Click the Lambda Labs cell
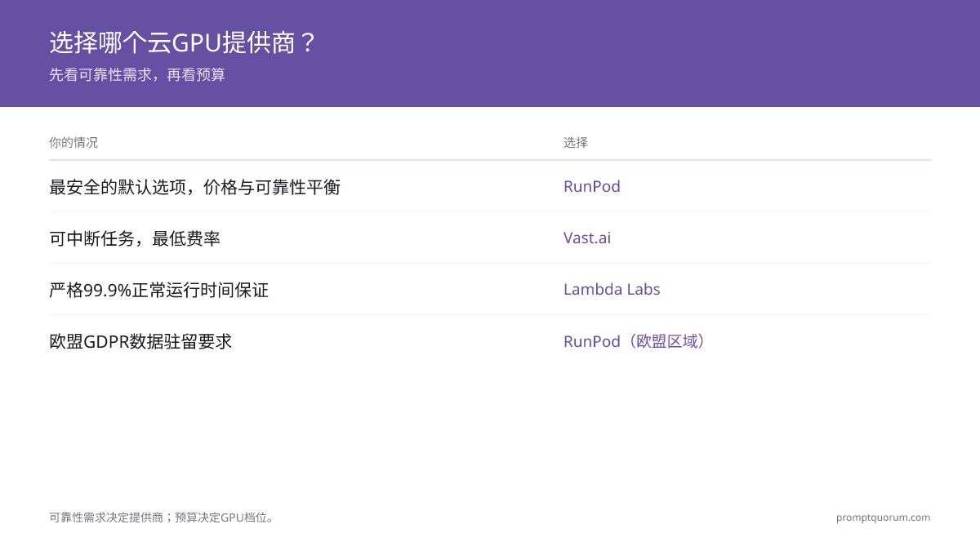This screenshot has width=980, height=551. 612,289
